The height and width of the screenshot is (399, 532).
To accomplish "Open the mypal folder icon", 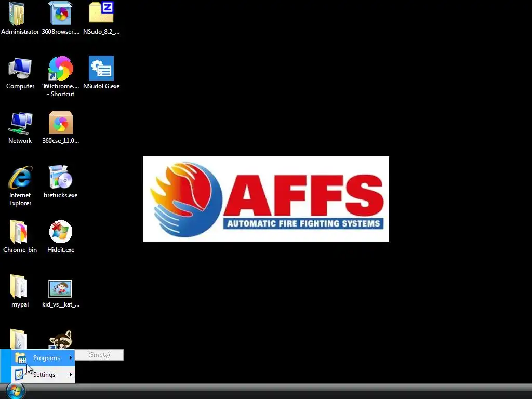I will 19,287.
